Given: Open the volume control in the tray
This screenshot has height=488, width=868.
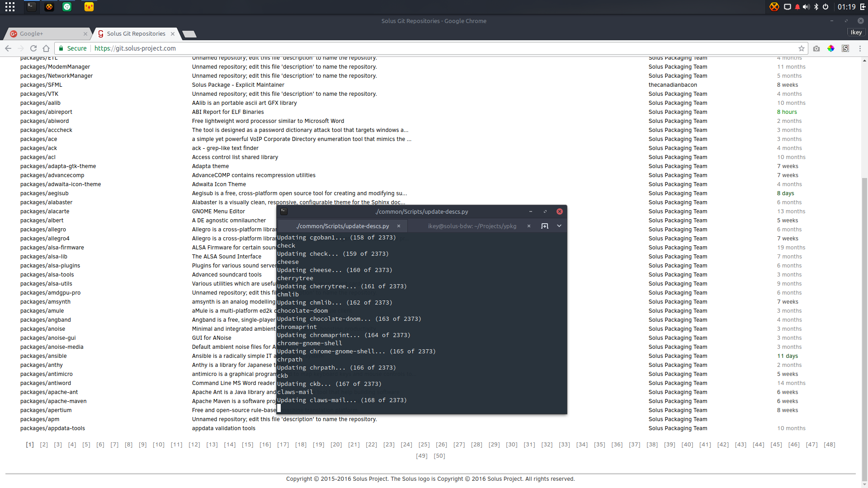Looking at the screenshot, I should coord(806,7).
